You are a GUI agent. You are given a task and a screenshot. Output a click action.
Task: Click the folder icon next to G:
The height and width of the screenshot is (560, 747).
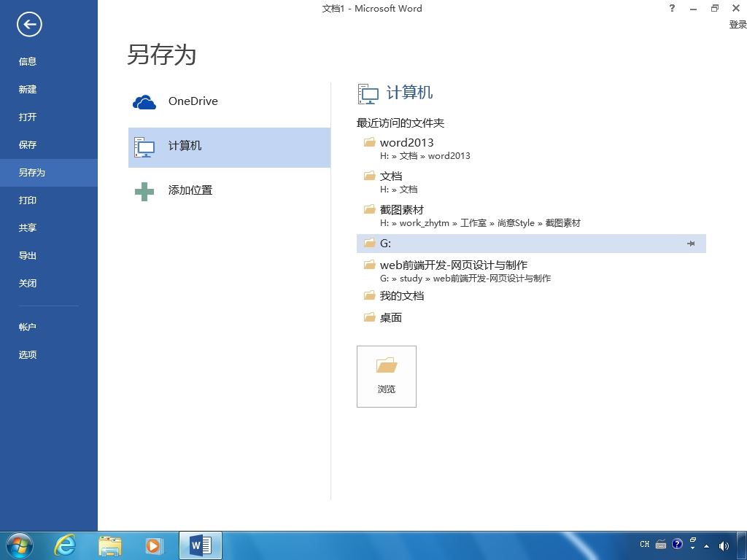370,243
